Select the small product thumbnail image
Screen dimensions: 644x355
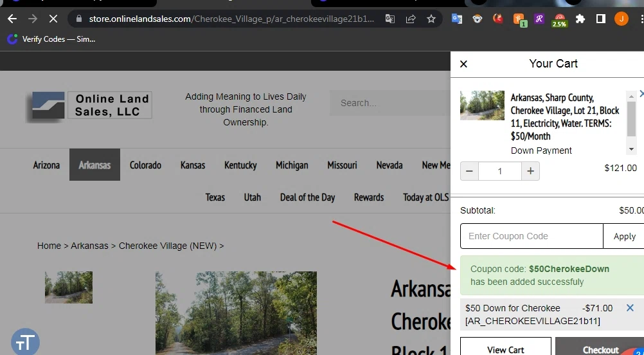[x=69, y=287]
